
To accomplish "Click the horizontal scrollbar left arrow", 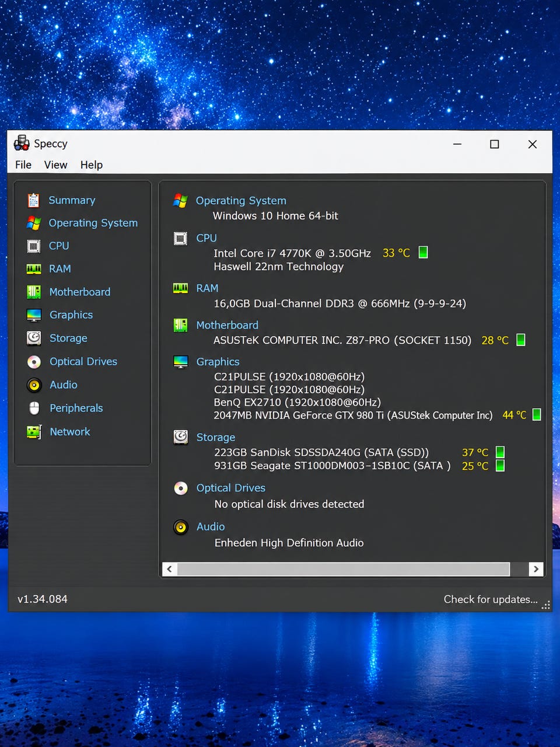I will [x=170, y=569].
